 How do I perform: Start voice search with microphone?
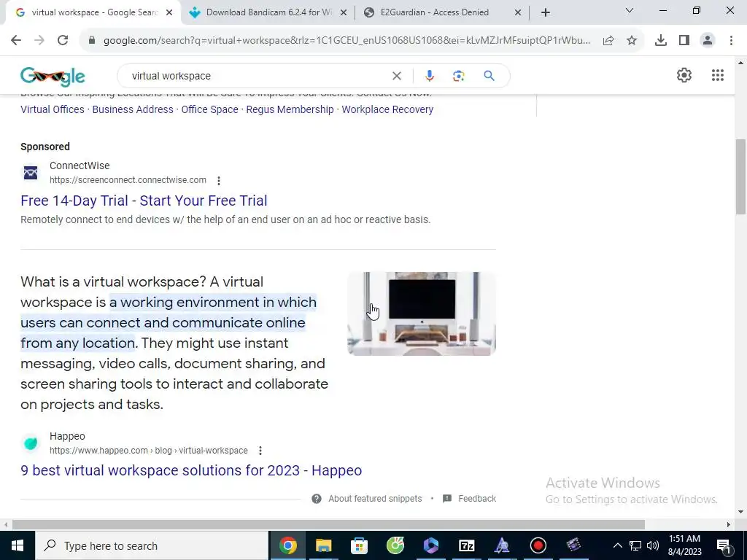pyautogui.click(x=429, y=76)
